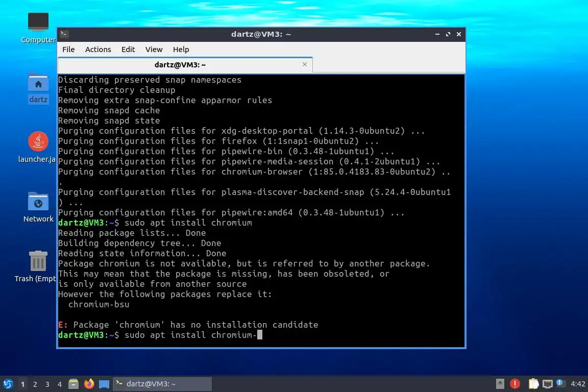Click the blue update notifier tray icon
Screen dimensions: 588x392
tap(560, 383)
